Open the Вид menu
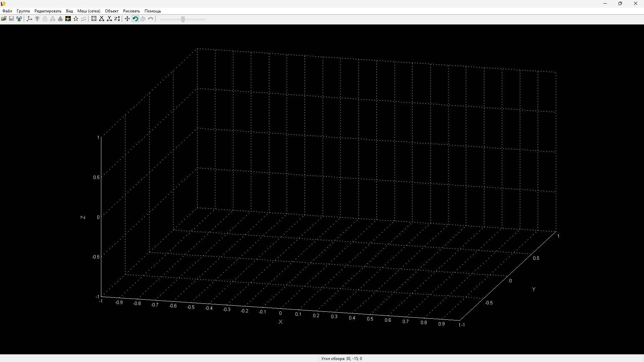 coord(69,11)
